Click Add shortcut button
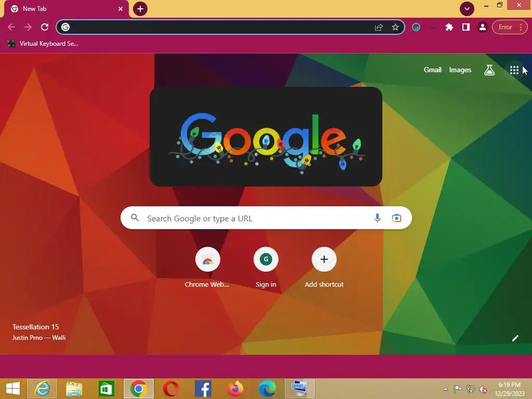The width and height of the screenshot is (532, 399). pos(324,268)
